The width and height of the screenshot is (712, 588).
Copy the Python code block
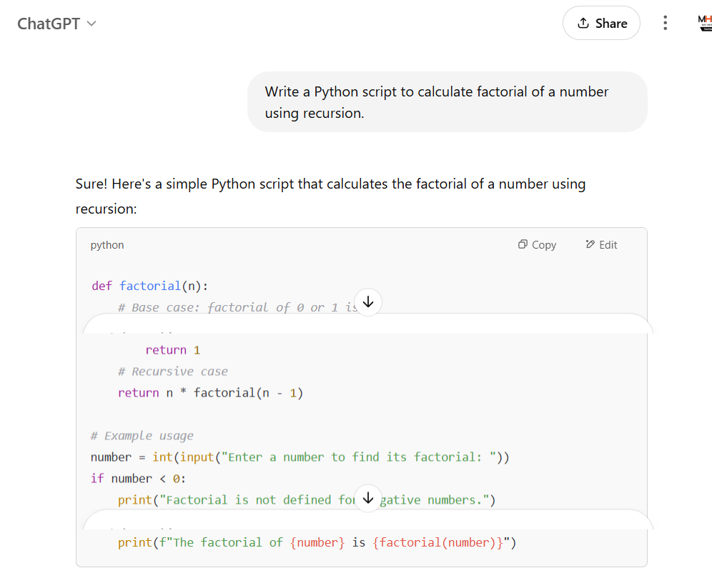[x=537, y=245]
